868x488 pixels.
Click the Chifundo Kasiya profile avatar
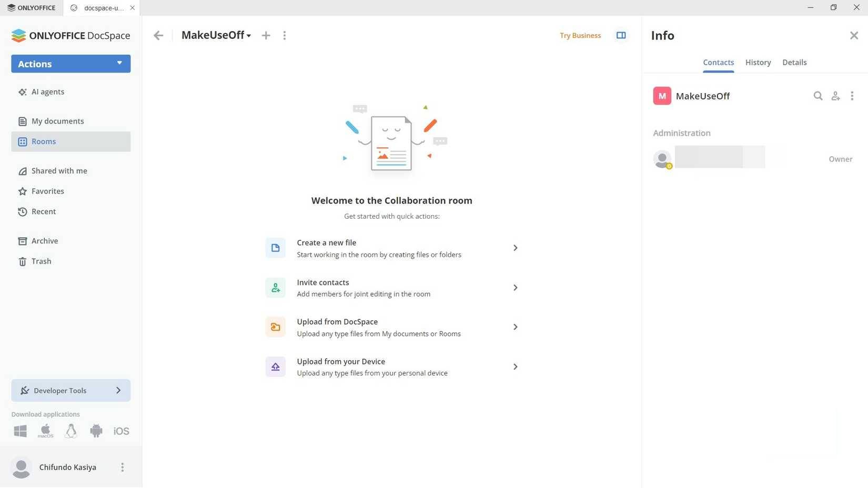(x=21, y=468)
